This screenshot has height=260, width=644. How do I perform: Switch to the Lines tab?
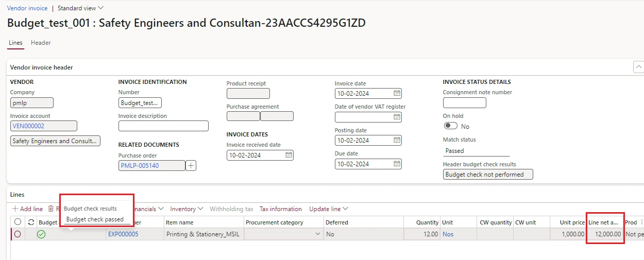(x=15, y=43)
